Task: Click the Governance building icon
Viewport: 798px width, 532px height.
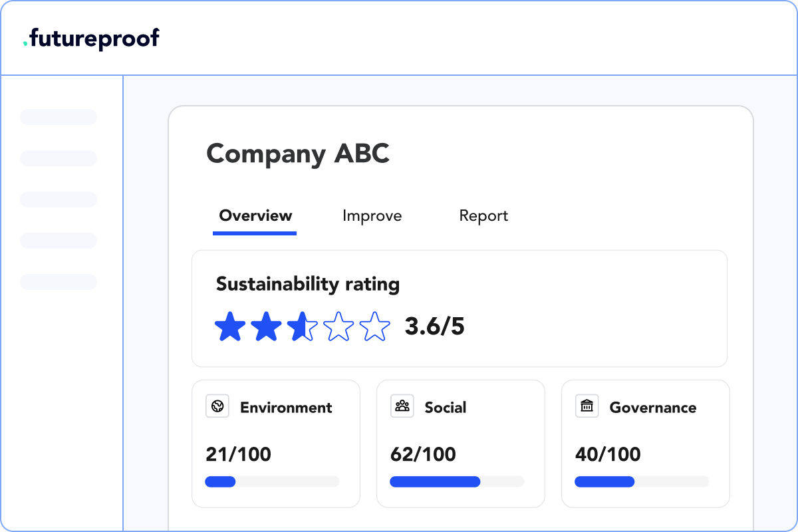Action: [587, 406]
